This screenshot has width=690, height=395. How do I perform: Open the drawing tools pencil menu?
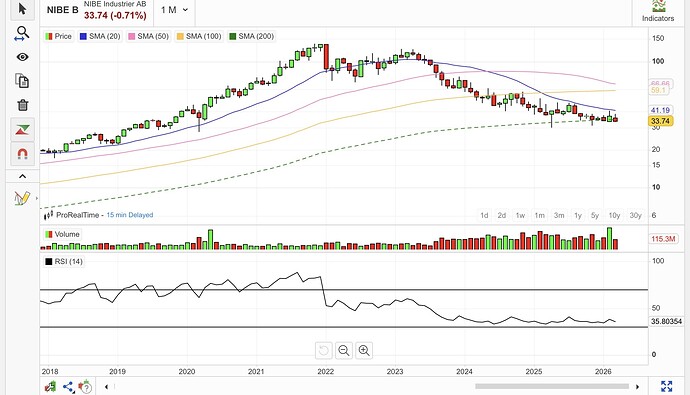22,198
